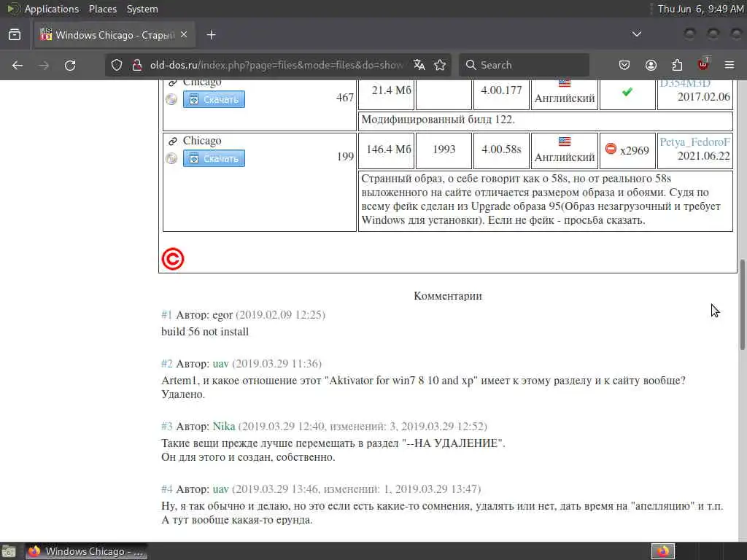
Task: Click the Firefox workspace icon in bottom panel
Action: tap(663, 551)
